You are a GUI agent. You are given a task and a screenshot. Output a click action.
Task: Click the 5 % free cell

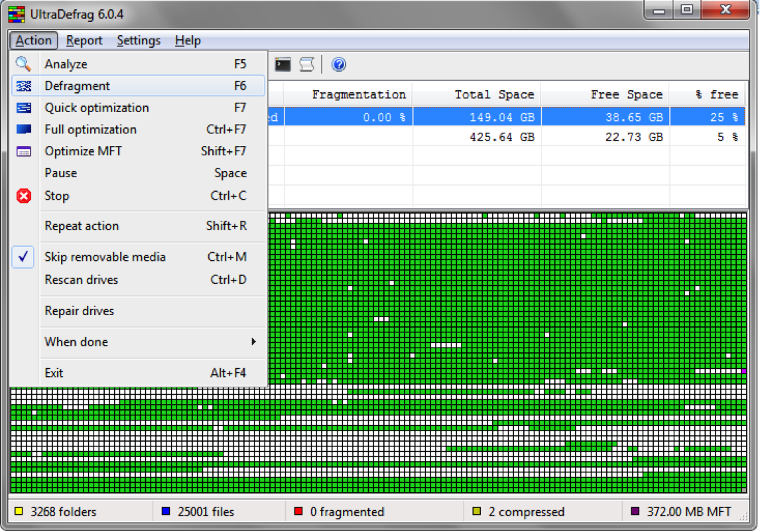coord(708,137)
